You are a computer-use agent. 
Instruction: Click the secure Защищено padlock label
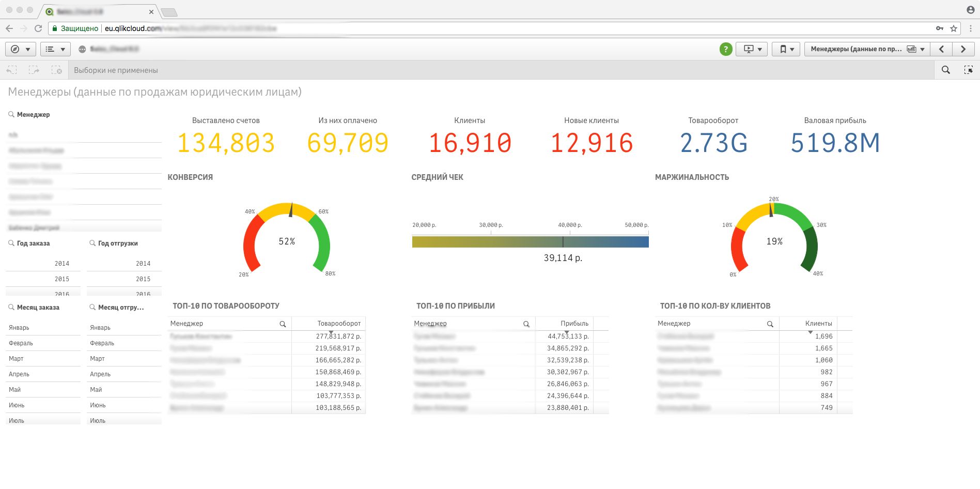[75, 28]
